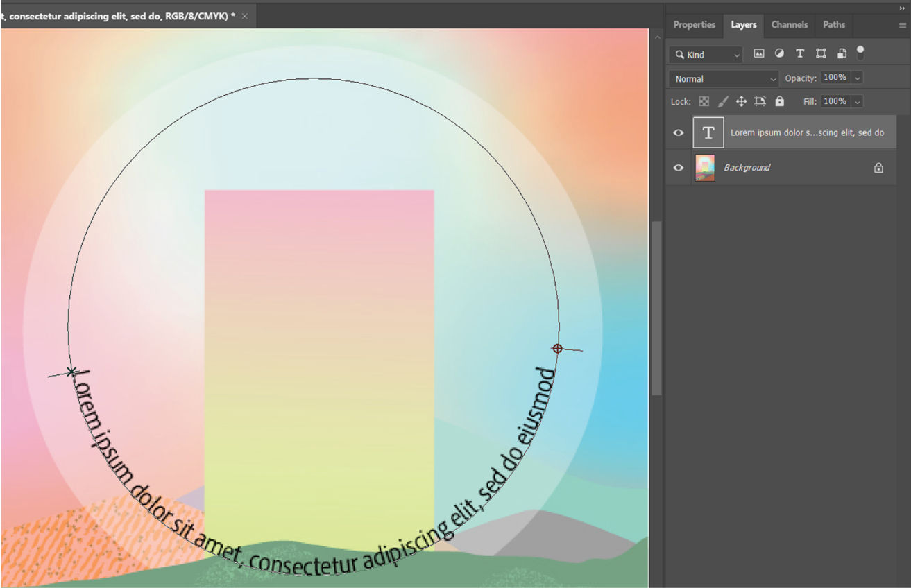This screenshot has width=911, height=588.
Task: Filter layers by shape layers
Action: click(821, 53)
